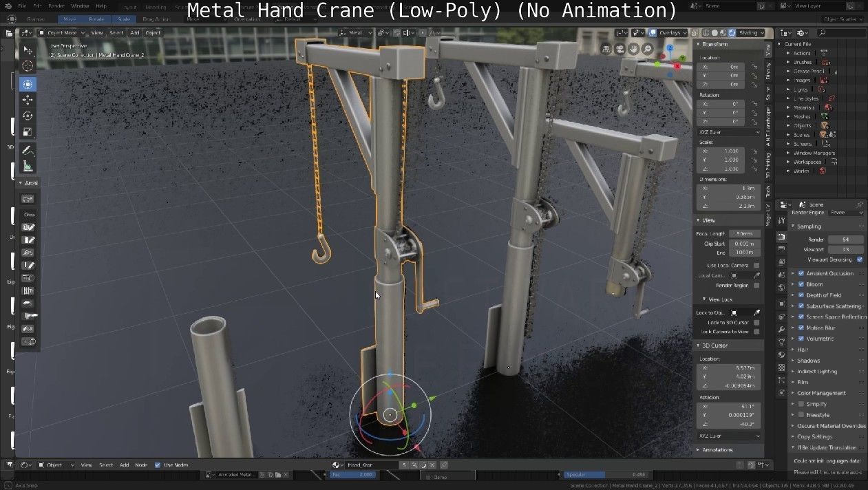Viewport: 868px width, 490px height.
Task: Click the zoom view magnifier icon
Action: 648,49
